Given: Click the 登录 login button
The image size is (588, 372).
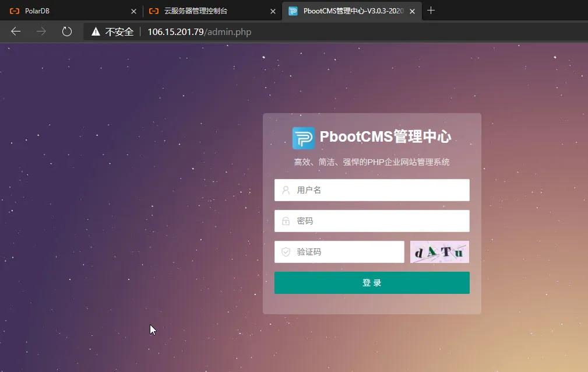Looking at the screenshot, I should (x=372, y=282).
